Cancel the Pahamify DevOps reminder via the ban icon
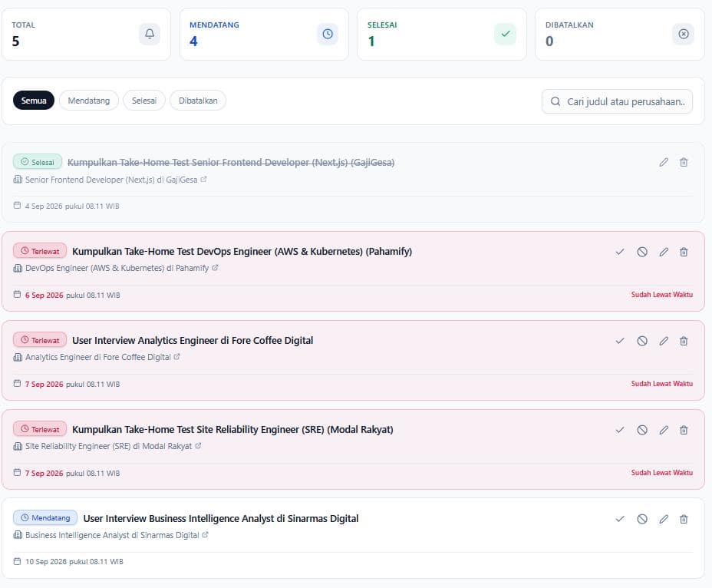 pyautogui.click(x=641, y=252)
